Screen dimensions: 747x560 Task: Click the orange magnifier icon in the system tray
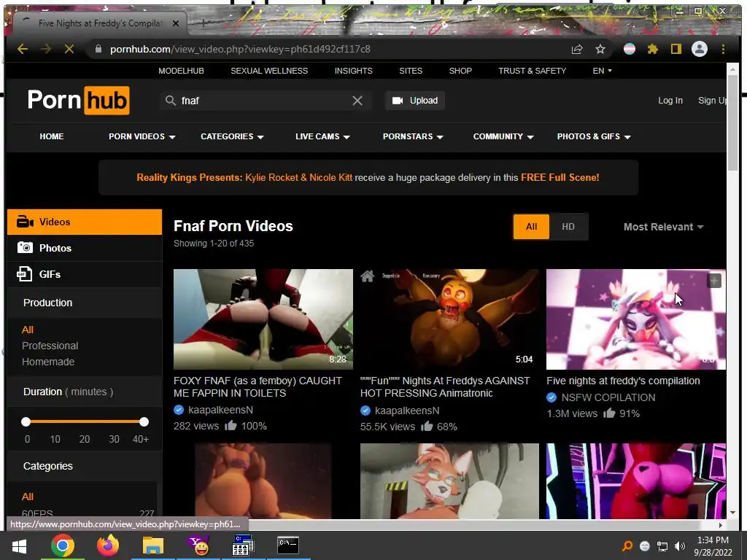(627, 546)
